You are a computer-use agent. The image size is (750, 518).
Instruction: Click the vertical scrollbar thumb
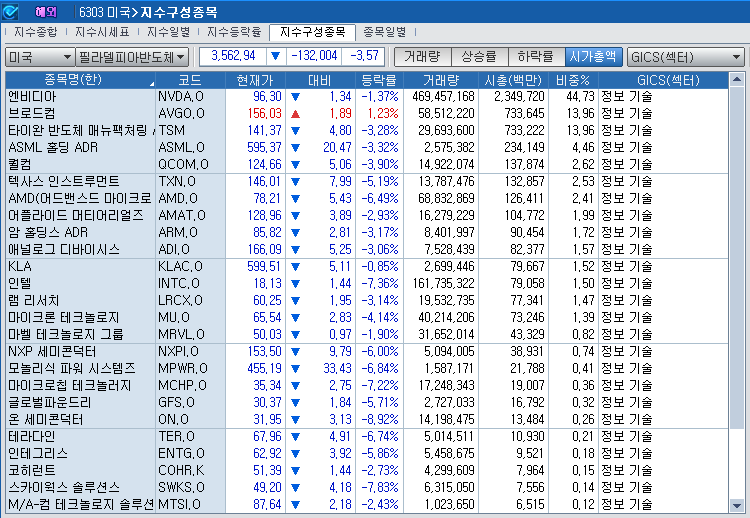737,257
